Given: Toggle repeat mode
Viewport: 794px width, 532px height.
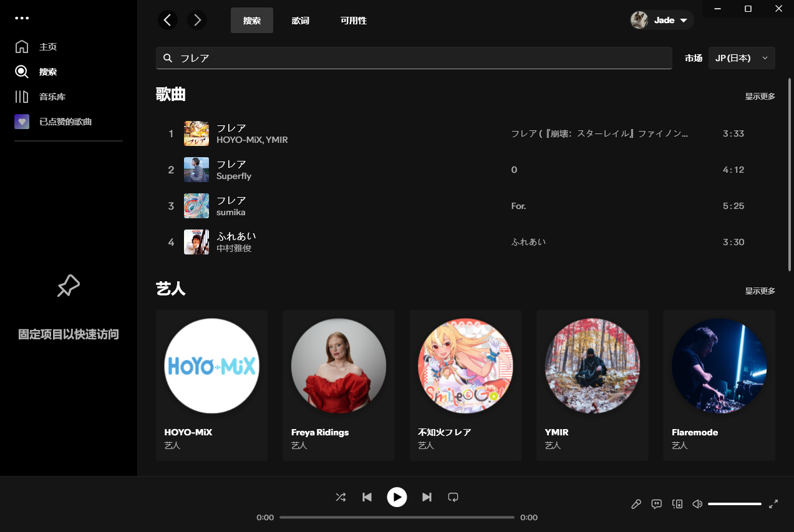Looking at the screenshot, I should pyautogui.click(x=453, y=497).
